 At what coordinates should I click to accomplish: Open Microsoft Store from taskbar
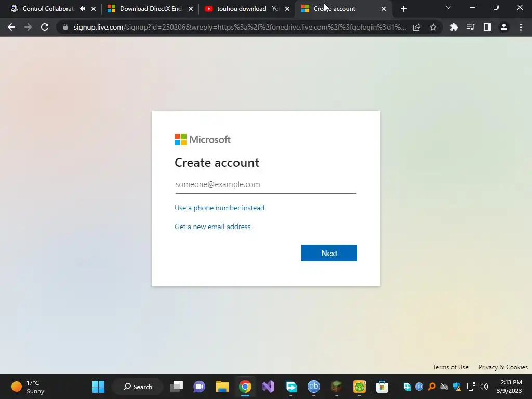coord(382,387)
